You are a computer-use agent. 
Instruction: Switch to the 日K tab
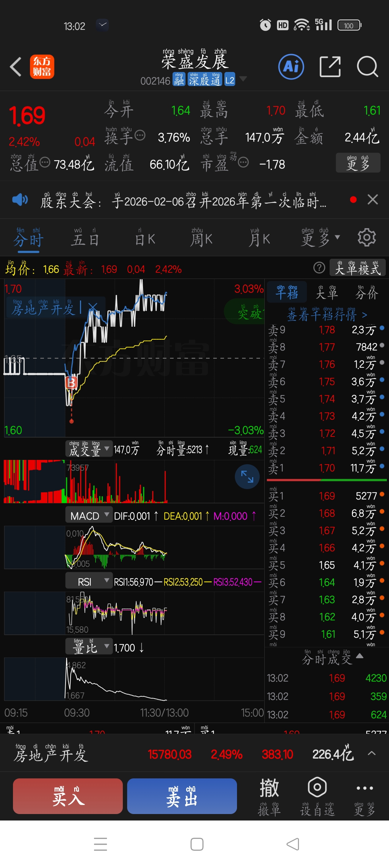(145, 238)
